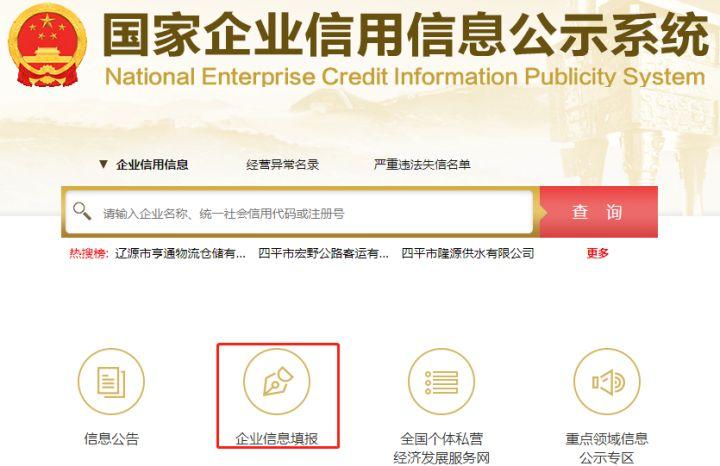
Task: Switch to the 经营异常名录 tab
Action: point(282,164)
